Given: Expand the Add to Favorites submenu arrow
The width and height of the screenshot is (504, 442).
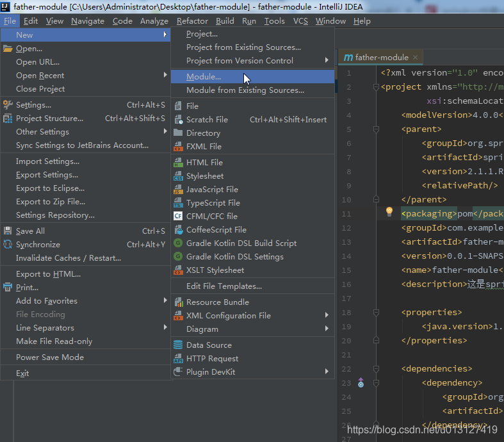Looking at the screenshot, I should pos(165,300).
